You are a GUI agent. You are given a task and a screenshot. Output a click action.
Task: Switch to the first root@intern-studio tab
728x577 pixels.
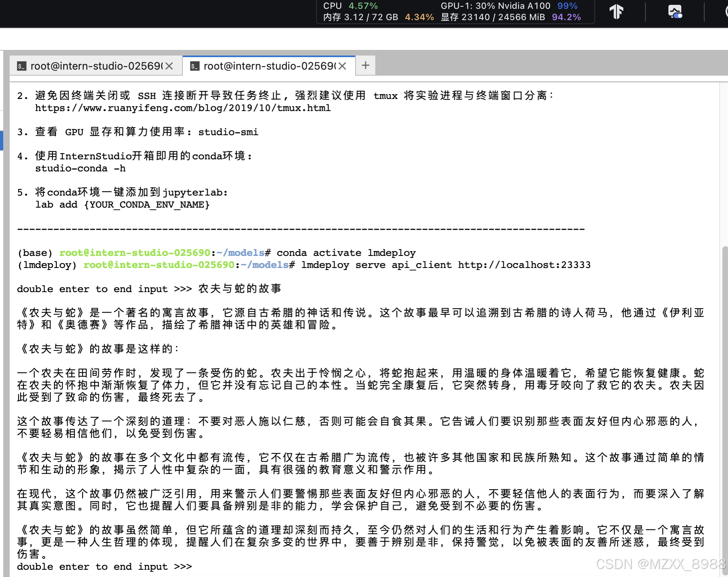(93, 66)
